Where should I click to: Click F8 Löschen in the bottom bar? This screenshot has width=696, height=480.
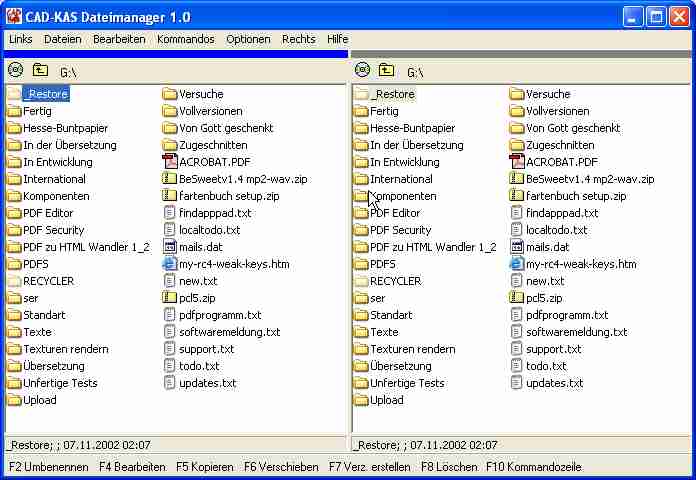pyautogui.click(x=447, y=467)
